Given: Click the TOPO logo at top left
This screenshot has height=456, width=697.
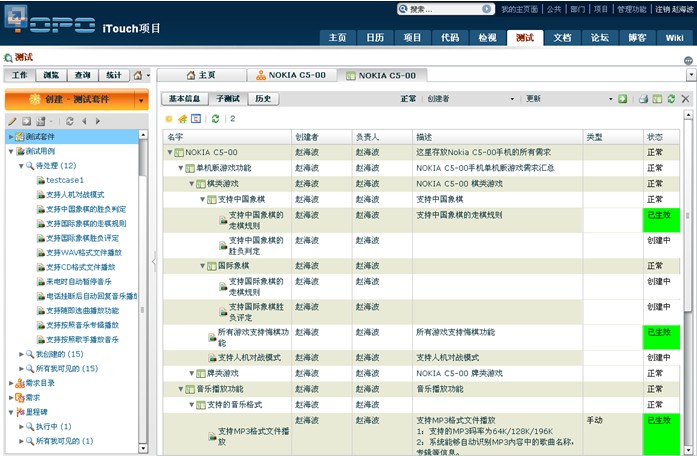Looking at the screenshot, I should [x=50, y=21].
